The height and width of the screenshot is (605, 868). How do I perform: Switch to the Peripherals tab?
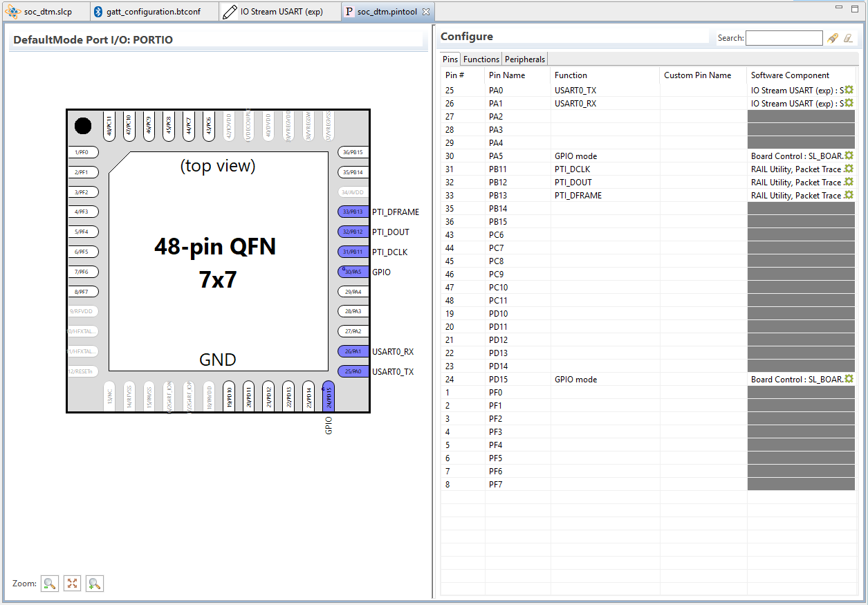[x=525, y=59]
